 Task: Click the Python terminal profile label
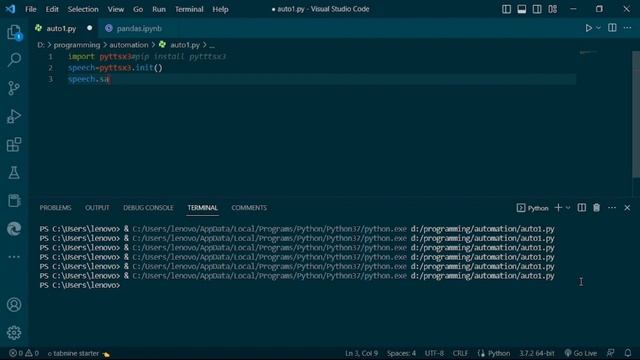533,208
